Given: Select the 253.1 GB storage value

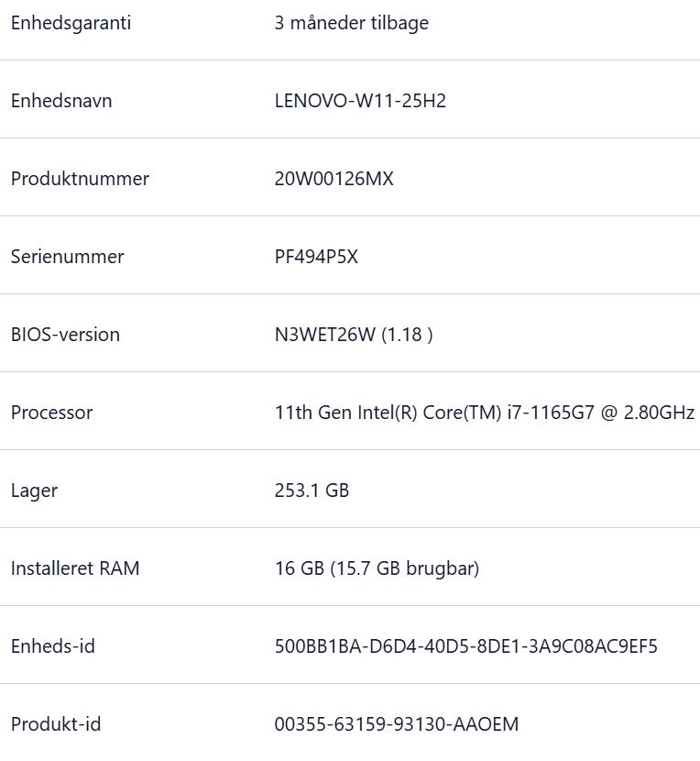Looking at the screenshot, I should click(x=312, y=491).
